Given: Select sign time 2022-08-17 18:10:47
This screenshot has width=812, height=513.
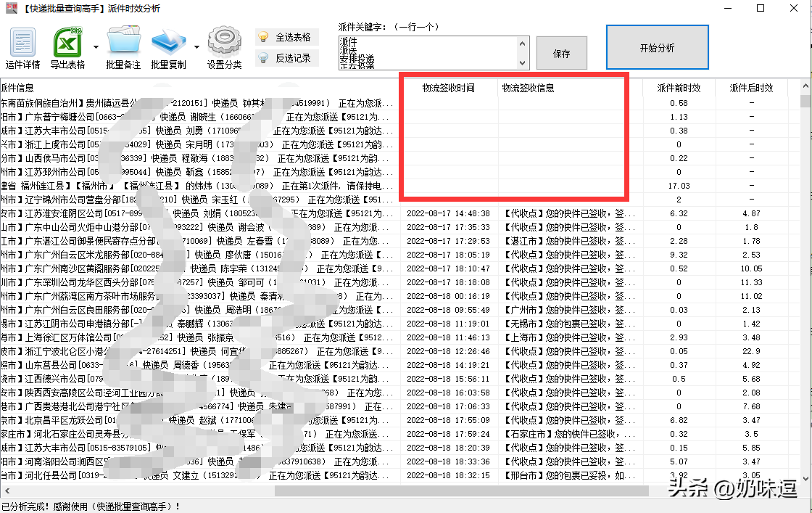Looking at the screenshot, I should click(x=449, y=268).
